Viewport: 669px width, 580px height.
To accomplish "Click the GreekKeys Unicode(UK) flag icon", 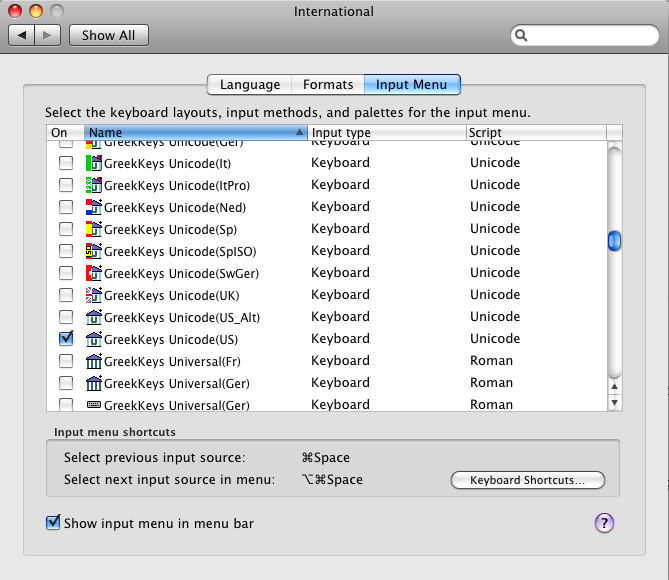I will (x=94, y=295).
